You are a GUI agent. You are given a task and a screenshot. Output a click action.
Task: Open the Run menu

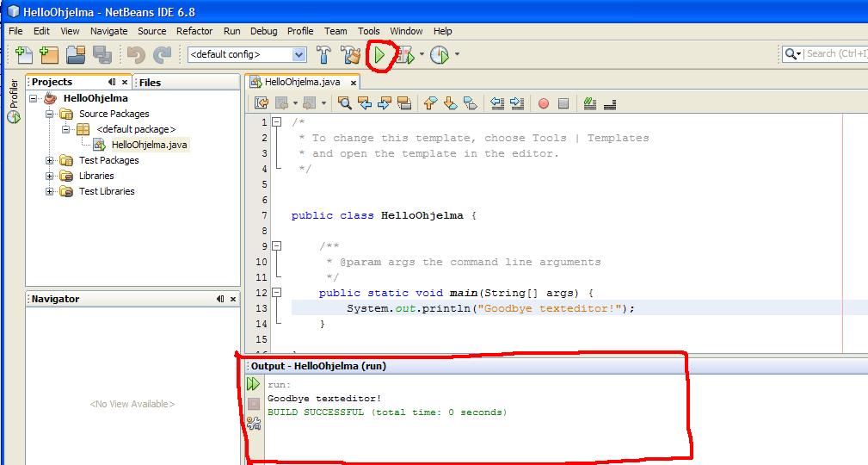coord(232,31)
